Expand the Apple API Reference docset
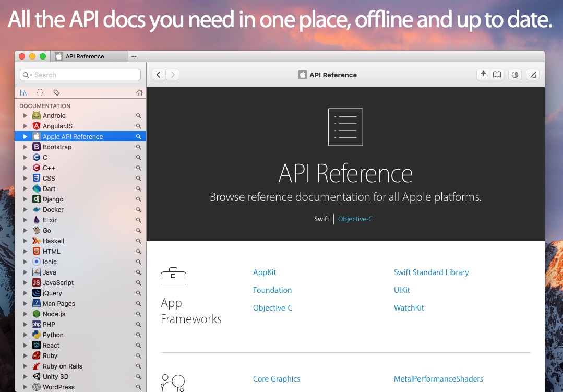Viewport: 563px width, 392px height. [x=25, y=137]
